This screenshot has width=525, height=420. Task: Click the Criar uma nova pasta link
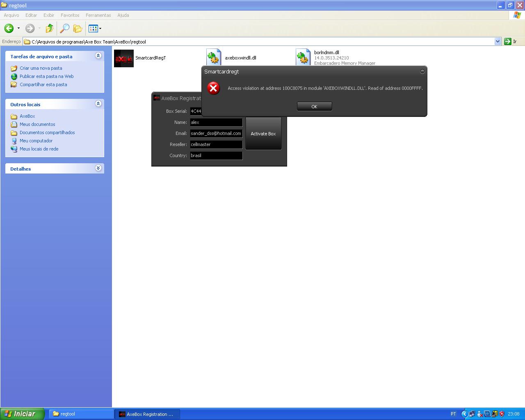click(41, 68)
